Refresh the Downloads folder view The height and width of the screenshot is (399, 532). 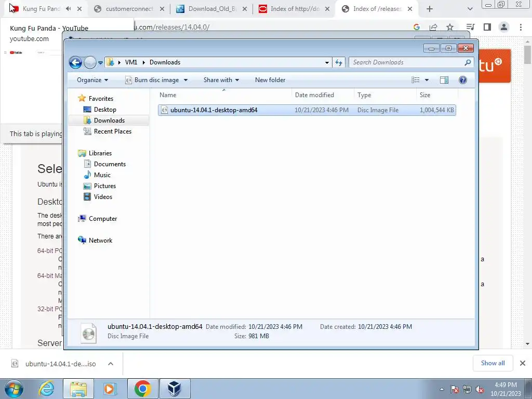pos(339,62)
